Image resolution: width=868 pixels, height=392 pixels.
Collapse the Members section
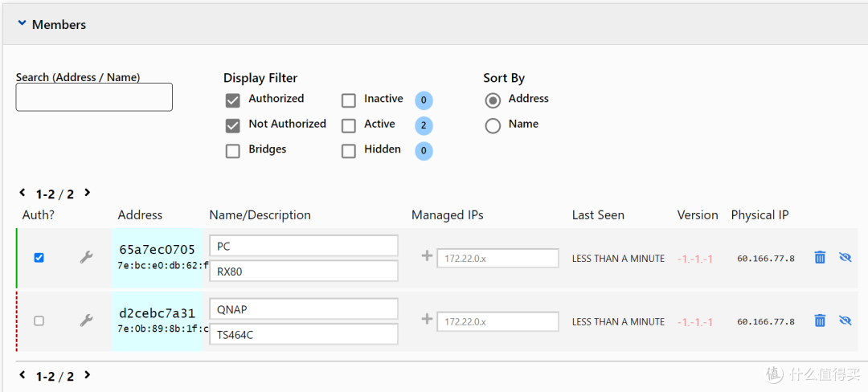click(x=23, y=25)
